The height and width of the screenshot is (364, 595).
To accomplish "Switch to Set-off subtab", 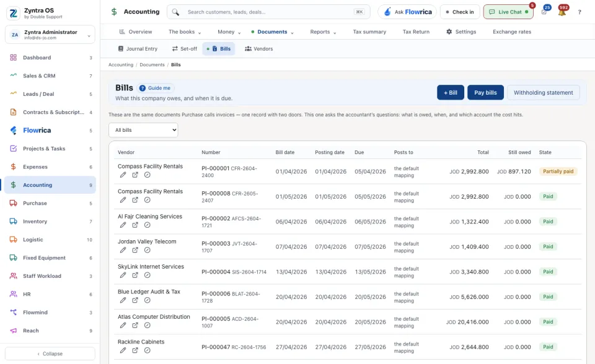I will coord(185,48).
